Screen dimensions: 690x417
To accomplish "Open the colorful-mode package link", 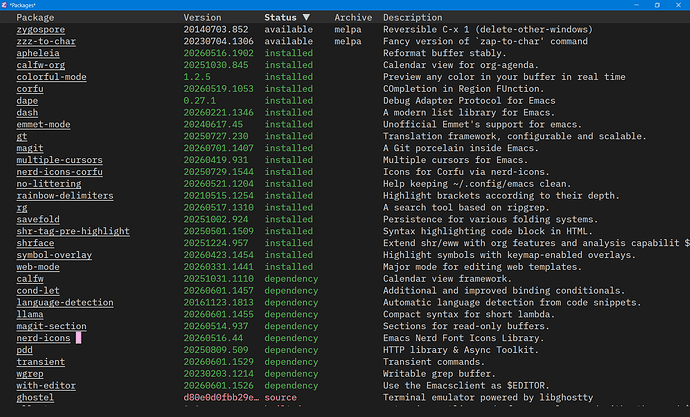I will 51,77.
